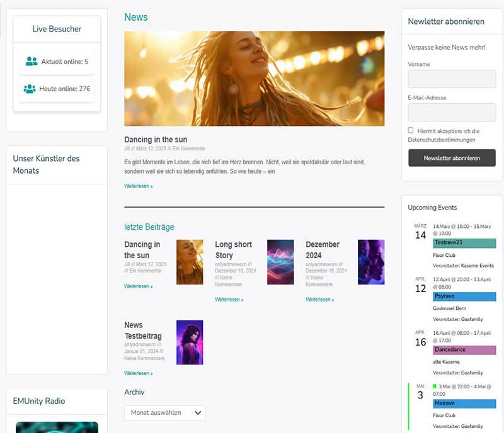
Task: Open Ein Kommentar link of featured post
Action: pyautogui.click(x=189, y=149)
